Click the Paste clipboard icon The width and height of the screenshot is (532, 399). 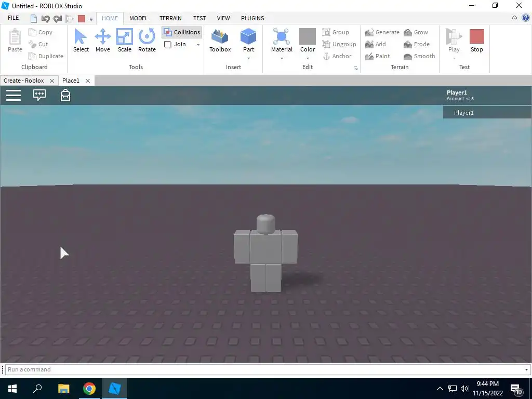(x=15, y=37)
